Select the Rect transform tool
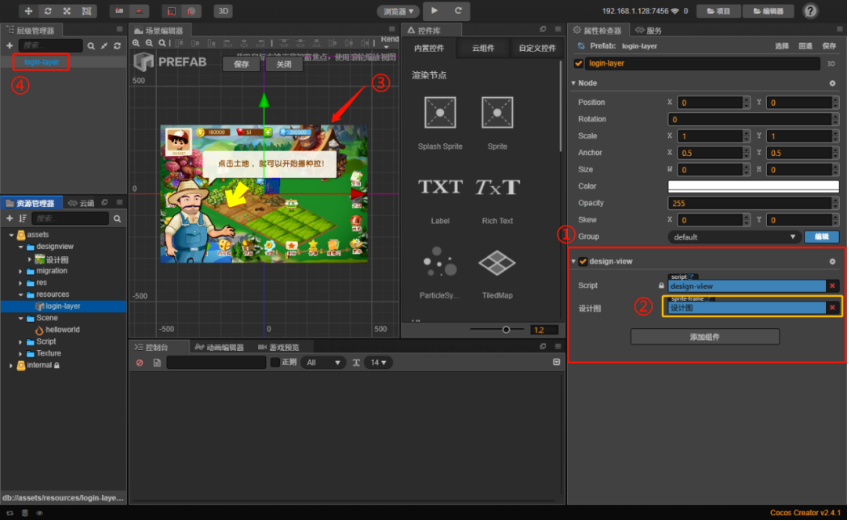This screenshot has width=849, height=521. pyautogui.click(x=86, y=11)
